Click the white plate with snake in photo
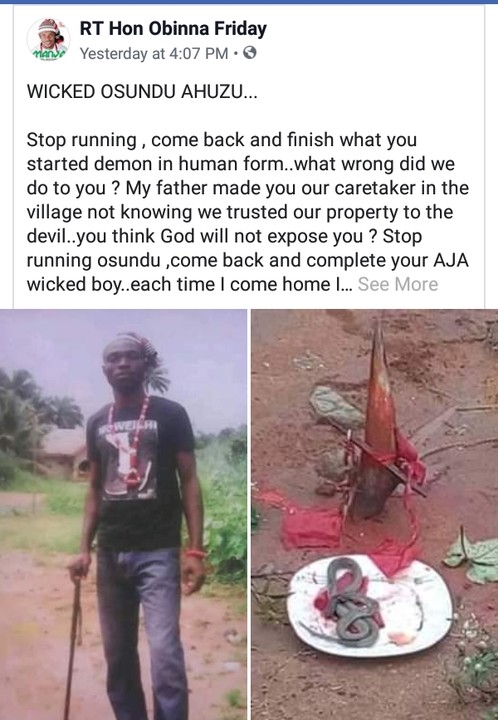 point(370,605)
